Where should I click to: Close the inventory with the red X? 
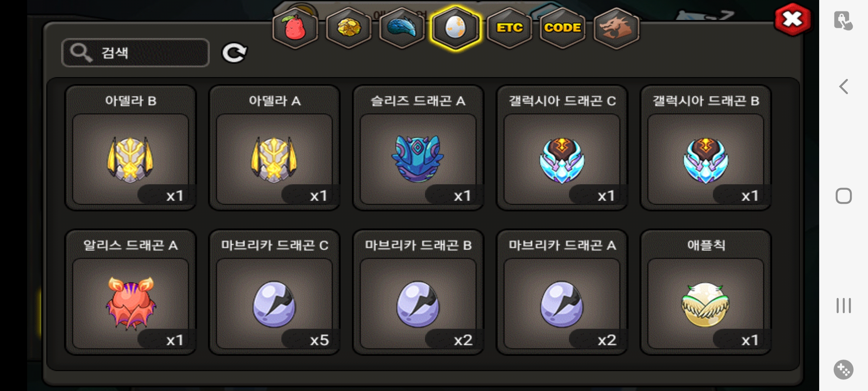[x=792, y=19]
